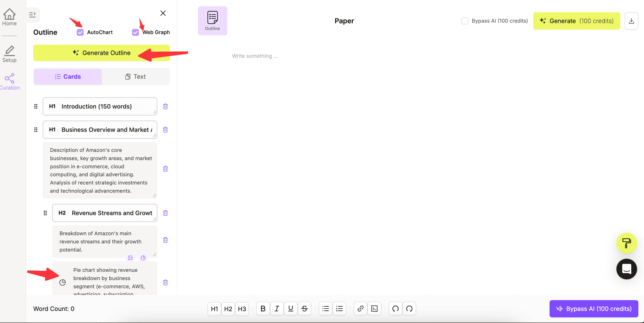
Task: Click the download icon next to Generate
Action: pos(631,21)
